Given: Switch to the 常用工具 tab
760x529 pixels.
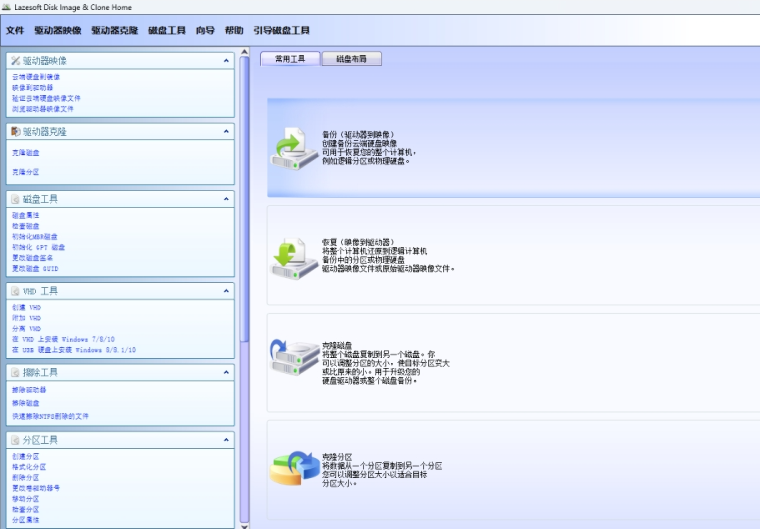Looking at the screenshot, I should (290, 59).
